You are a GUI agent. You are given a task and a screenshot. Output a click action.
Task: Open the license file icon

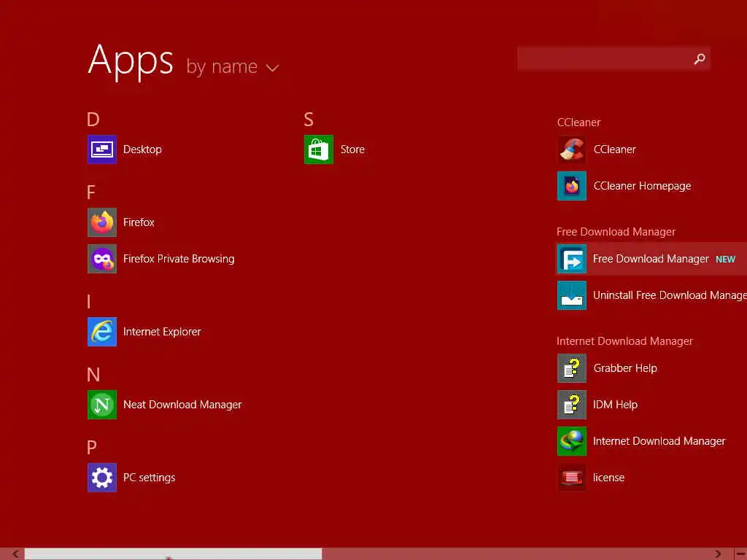572,478
